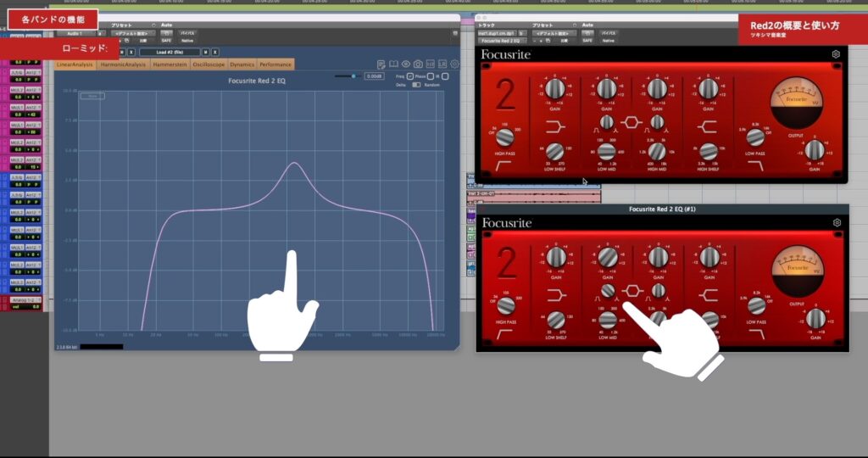Open insert selector 'a' in left plugin header
This screenshot has width=868, height=458.
pyautogui.click(x=101, y=33)
